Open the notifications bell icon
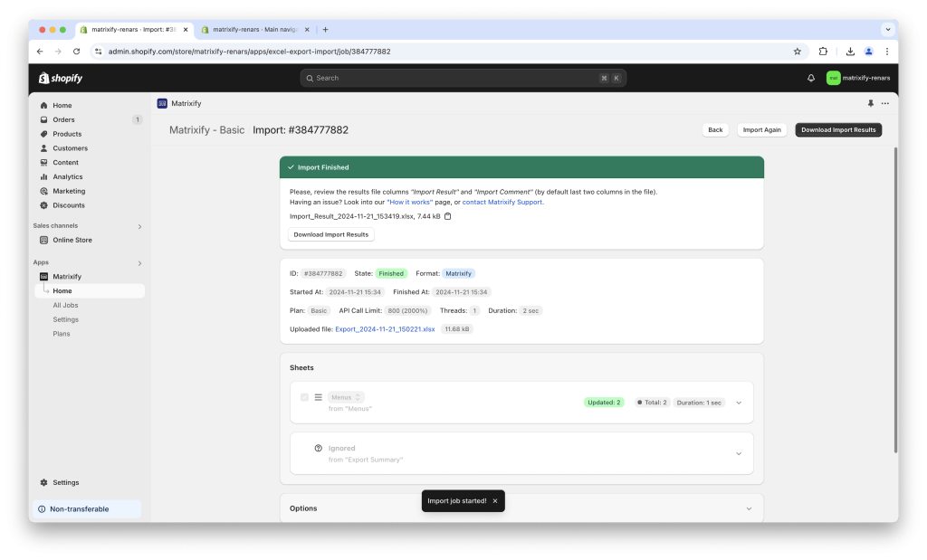Image resolution: width=927 pixels, height=560 pixels. pos(810,78)
